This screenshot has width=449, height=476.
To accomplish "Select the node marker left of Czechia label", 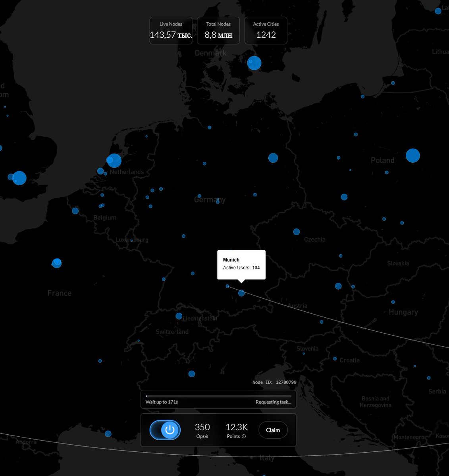I will [x=297, y=232].
